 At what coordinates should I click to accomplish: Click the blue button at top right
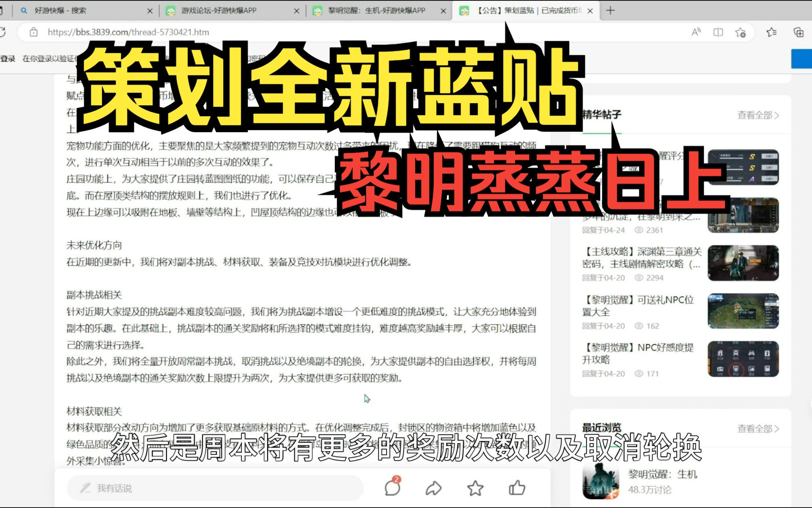pyautogui.click(x=802, y=59)
